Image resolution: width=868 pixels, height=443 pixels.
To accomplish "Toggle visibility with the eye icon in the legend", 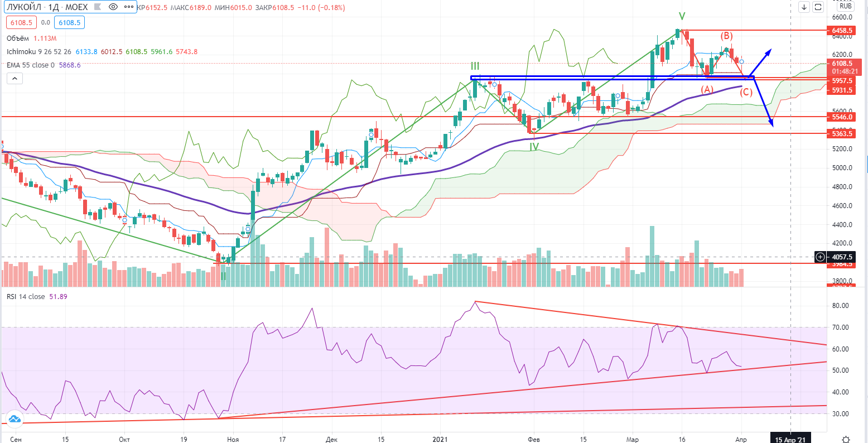I will coord(113,7).
